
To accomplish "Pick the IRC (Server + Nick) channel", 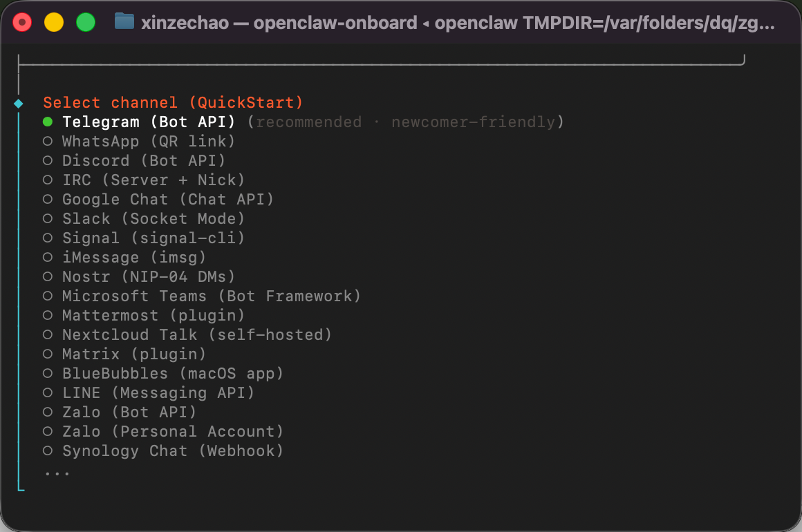I will (144, 180).
